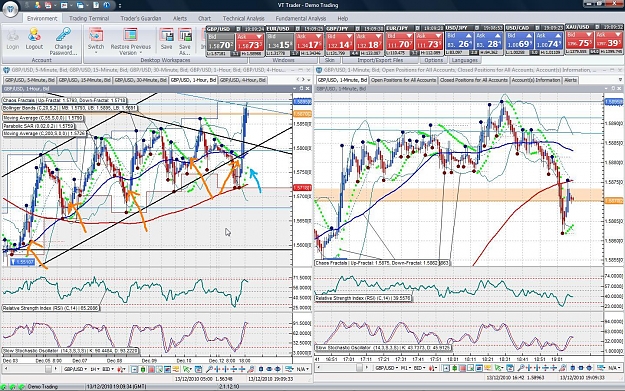
Task: Click the right chart horizontal scrollbar thumb
Action: [359, 369]
